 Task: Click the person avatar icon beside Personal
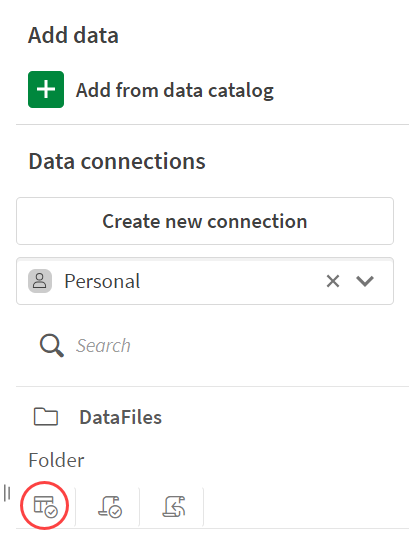pyautogui.click(x=40, y=281)
